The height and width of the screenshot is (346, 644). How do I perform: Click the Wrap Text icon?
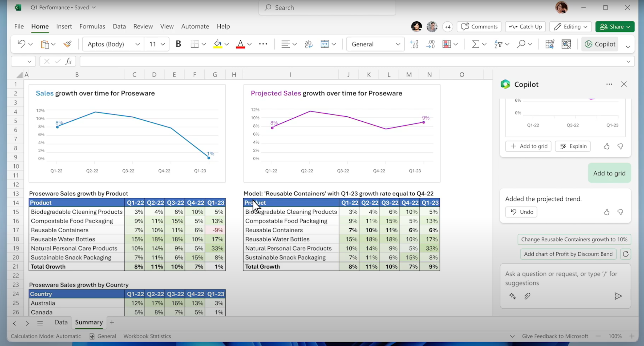point(308,44)
